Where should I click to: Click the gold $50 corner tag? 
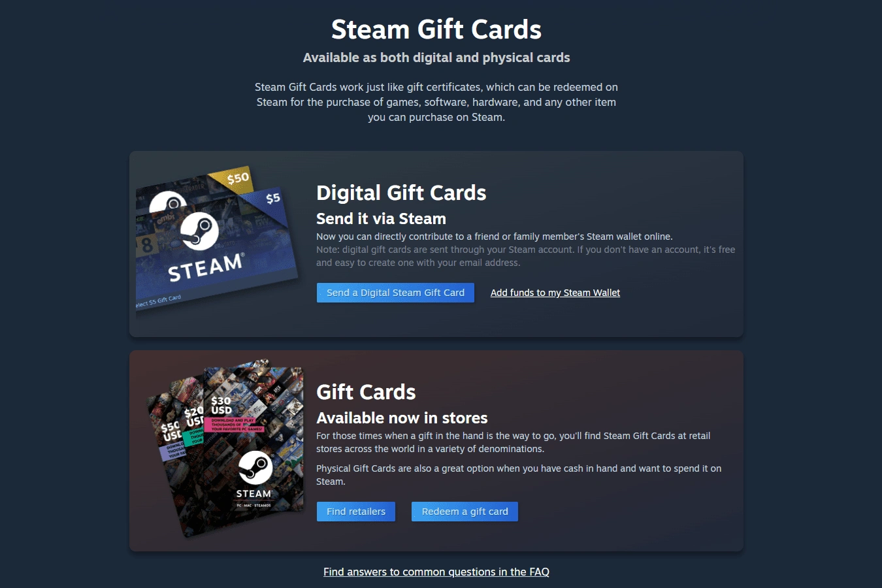(236, 178)
